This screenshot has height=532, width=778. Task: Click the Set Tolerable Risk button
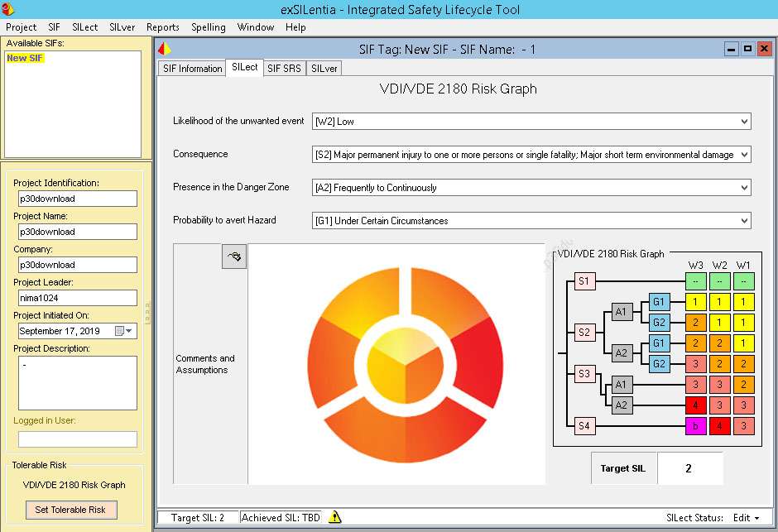click(x=70, y=510)
